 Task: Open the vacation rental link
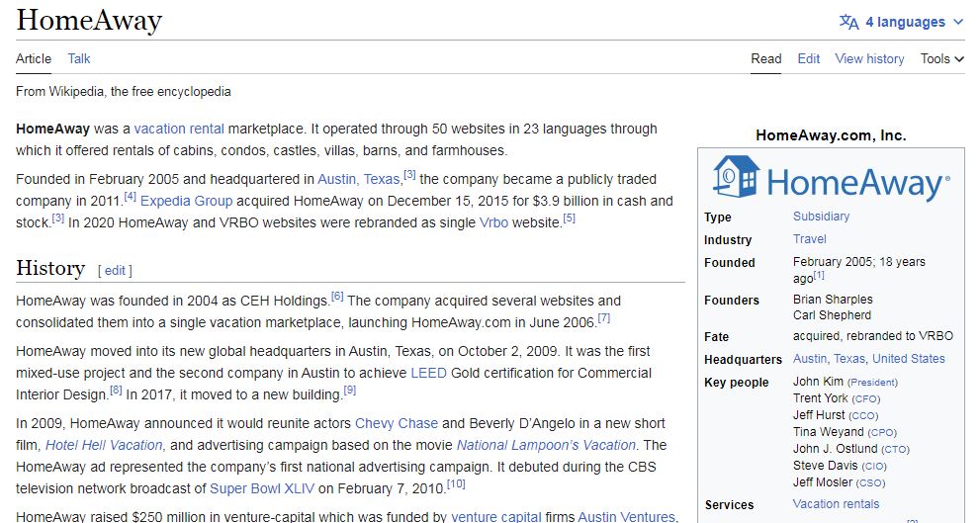[179, 129]
